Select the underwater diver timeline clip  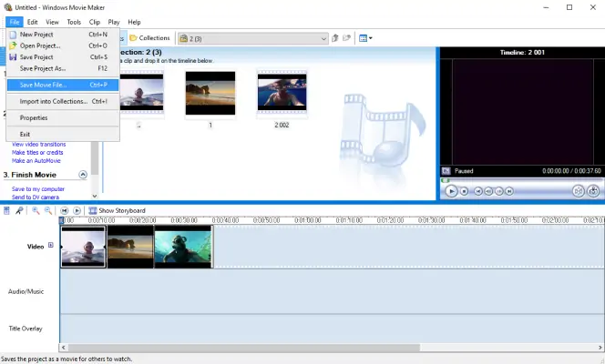click(184, 247)
